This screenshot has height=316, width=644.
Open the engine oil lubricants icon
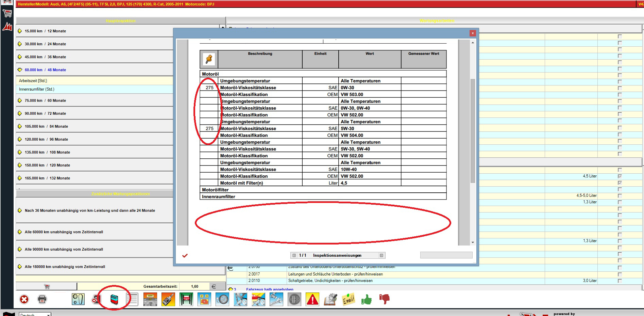114,299
